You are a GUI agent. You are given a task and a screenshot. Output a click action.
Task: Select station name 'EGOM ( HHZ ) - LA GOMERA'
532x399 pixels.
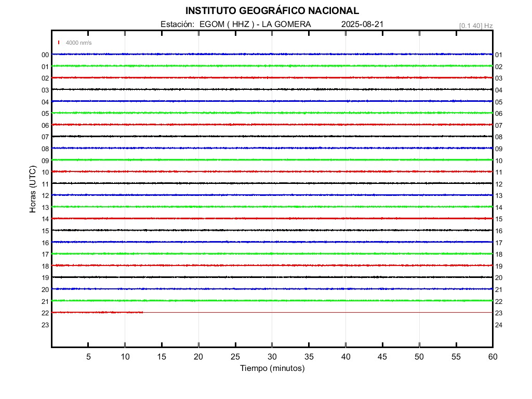[x=255, y=24]
